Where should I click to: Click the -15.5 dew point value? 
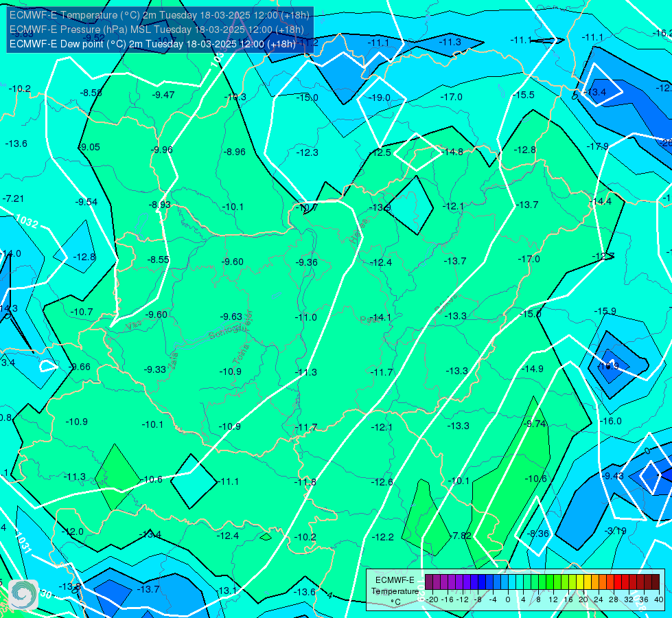(524, 95)
